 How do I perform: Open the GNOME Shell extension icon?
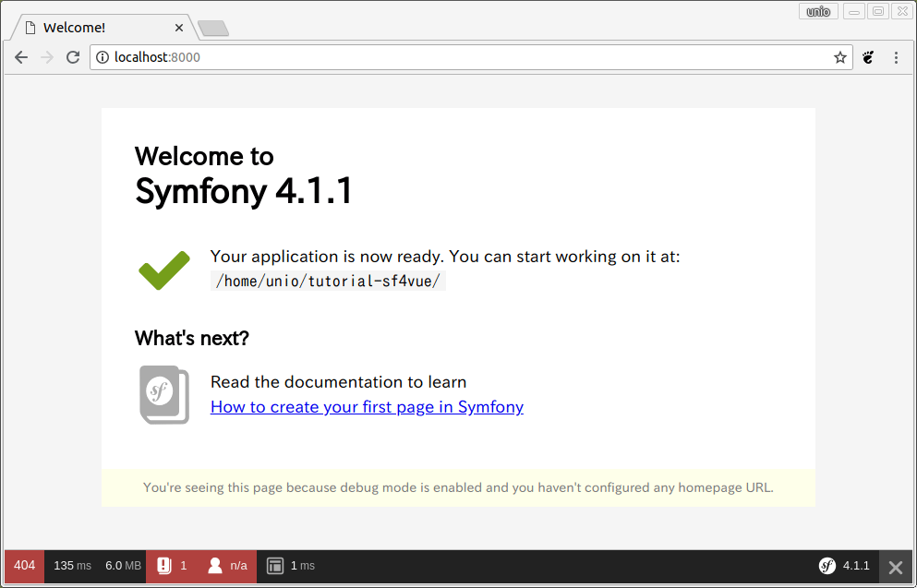(868, 57)
